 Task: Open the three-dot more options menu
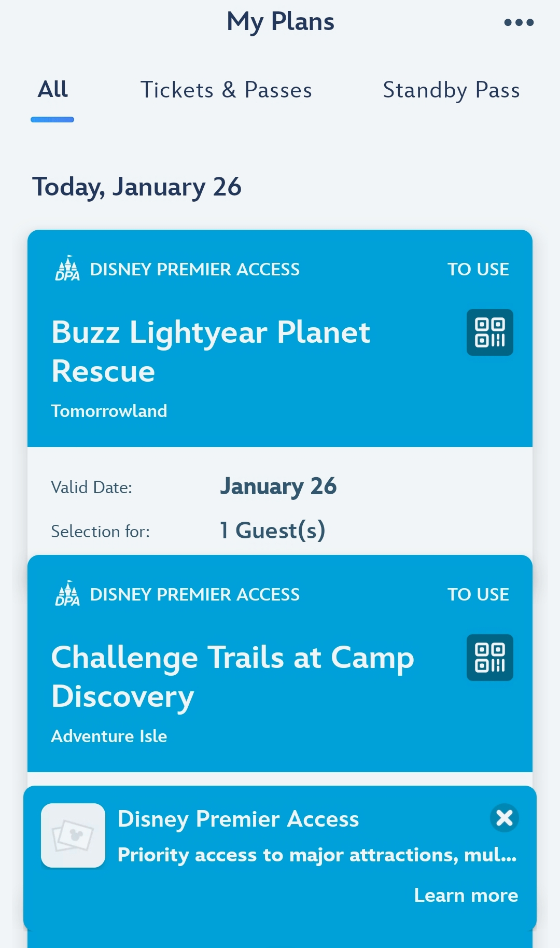point(519,22)
